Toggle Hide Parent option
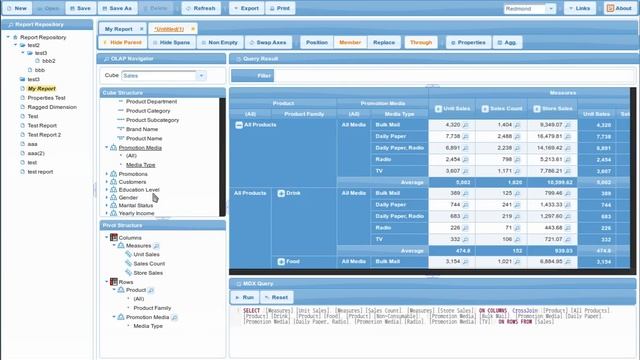This screenshot has height=360, width=640. pos(122,42)
